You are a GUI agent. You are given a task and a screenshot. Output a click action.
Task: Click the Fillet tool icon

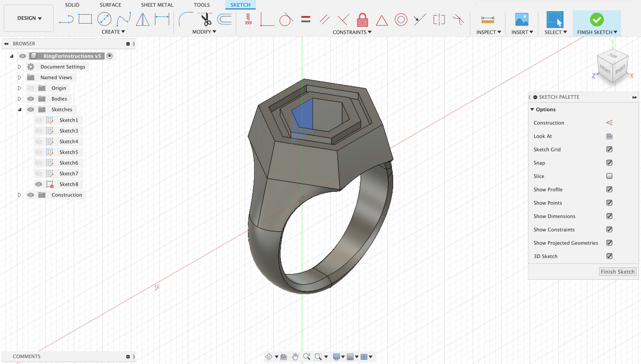tap(185, 19)
